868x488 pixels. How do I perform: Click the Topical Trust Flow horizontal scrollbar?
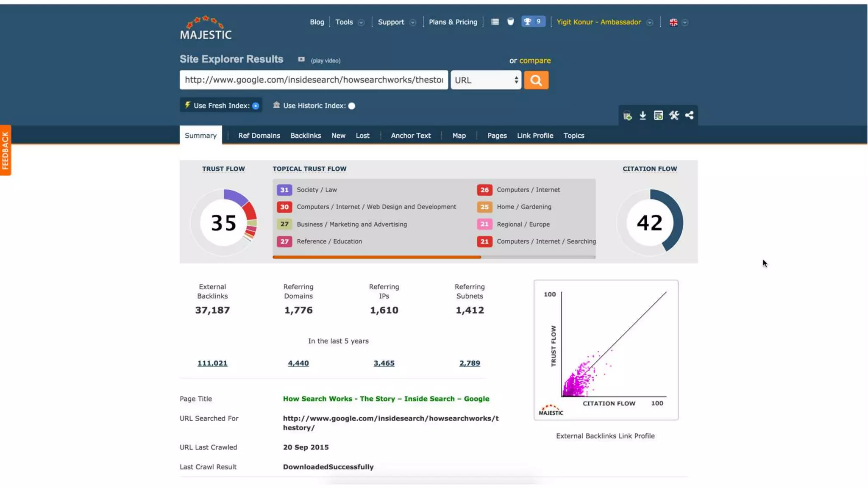(x=376, y=257)
